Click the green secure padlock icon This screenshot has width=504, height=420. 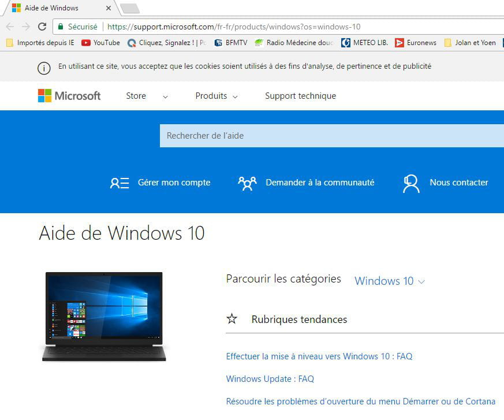[61, 27]
